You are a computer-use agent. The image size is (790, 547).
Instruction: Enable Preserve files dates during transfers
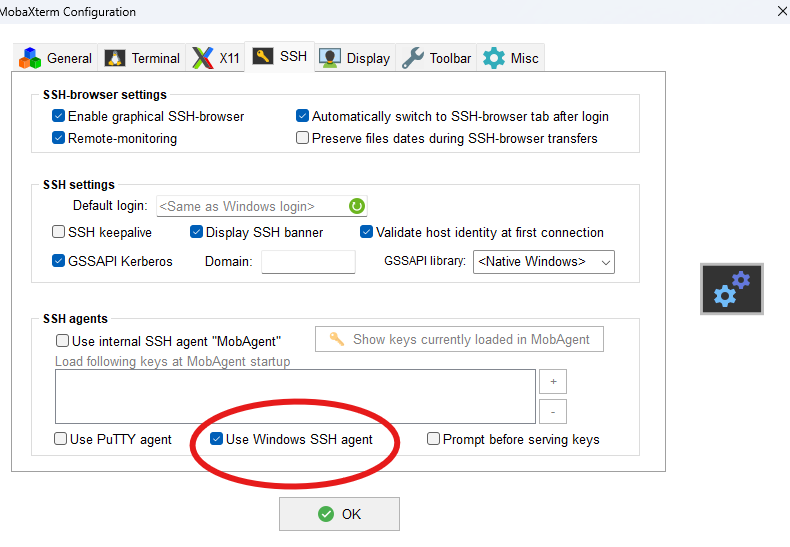pos(302,138)
